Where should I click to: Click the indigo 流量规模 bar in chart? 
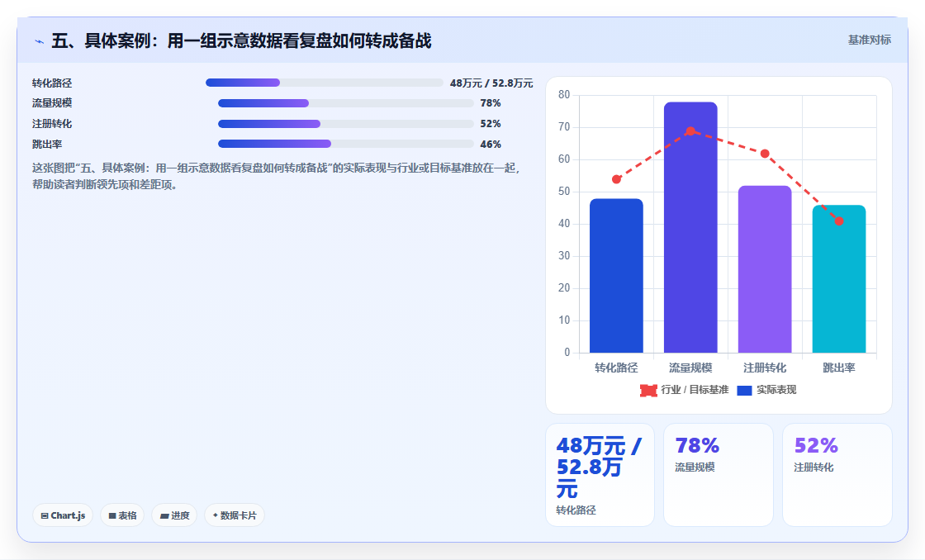click(690, 227)
